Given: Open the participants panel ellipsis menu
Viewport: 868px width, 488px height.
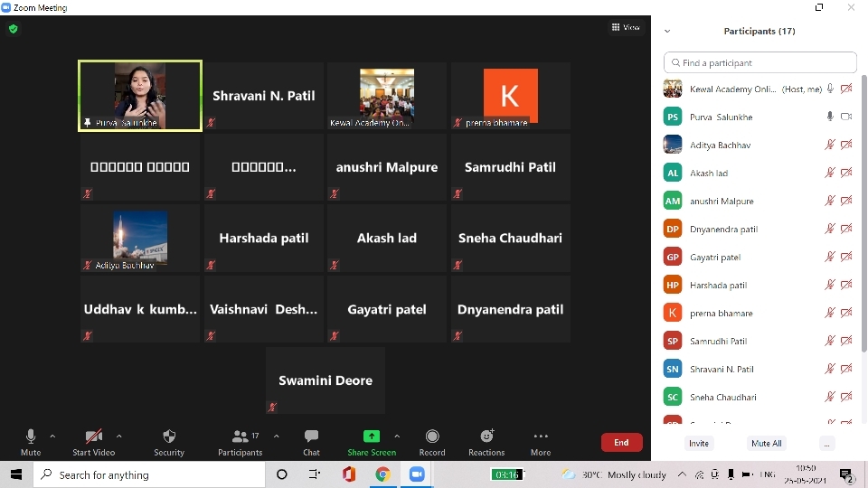Looking at the screenshot, I should pyautogui.click(x=826, y=444).
